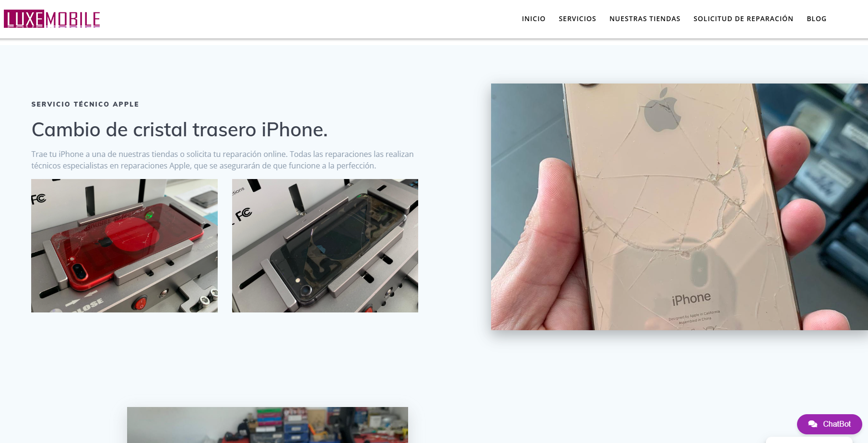Click the iPhone text on cracked back glass
The width and height of the screenshot is (868, 443).
691,299
